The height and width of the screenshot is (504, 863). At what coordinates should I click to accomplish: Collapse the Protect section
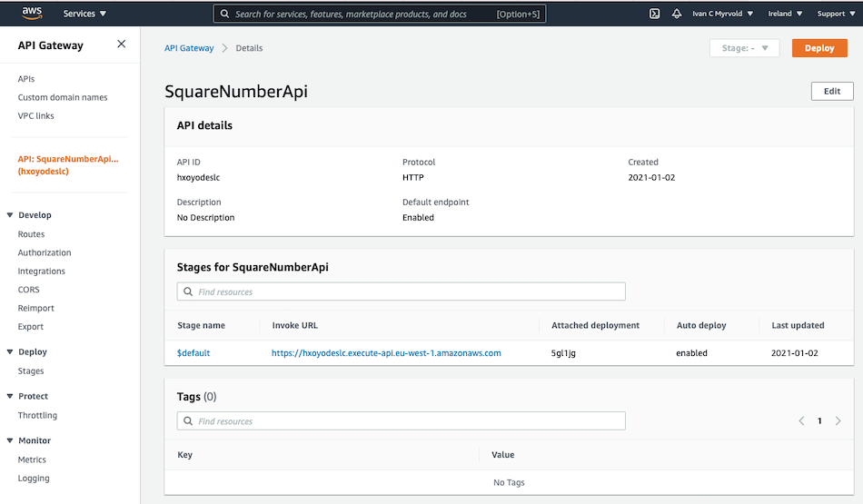coord(10,396)
